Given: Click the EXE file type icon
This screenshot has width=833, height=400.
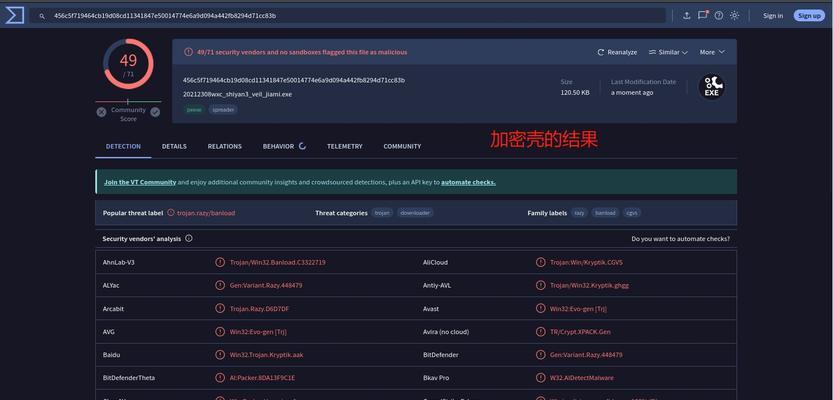Looking at the screenshot, I should point(711,87).
